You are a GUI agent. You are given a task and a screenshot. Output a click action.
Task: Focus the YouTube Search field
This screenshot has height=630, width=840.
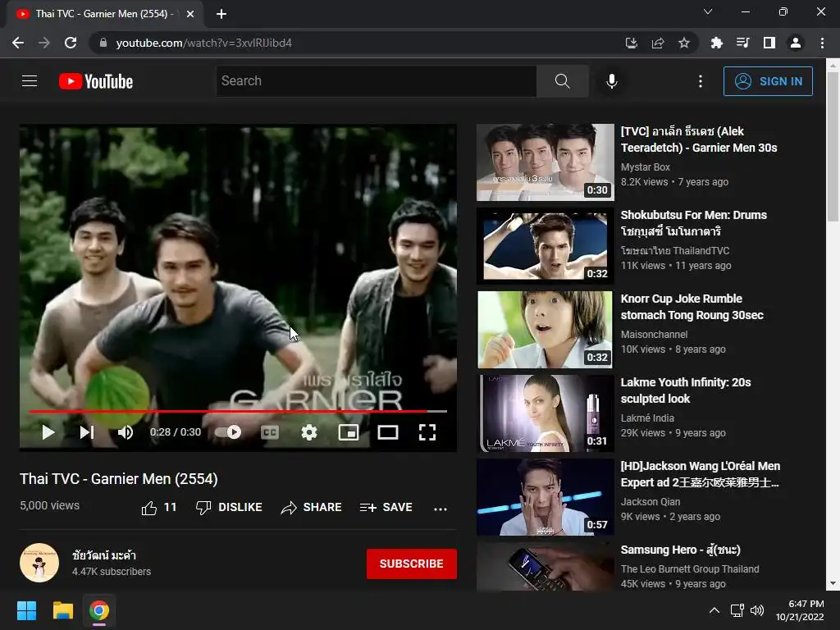point(376,81)
